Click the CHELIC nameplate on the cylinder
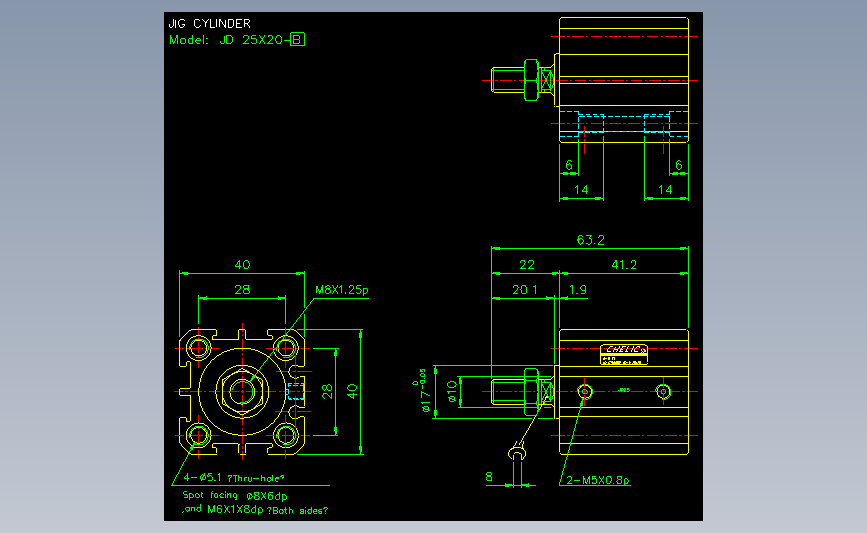 pos(624,354)
